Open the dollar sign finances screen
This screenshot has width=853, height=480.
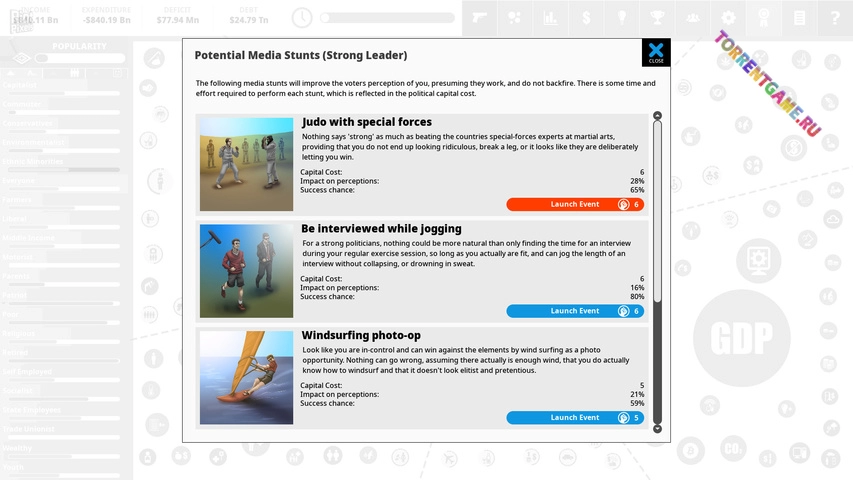click(585, 17)
